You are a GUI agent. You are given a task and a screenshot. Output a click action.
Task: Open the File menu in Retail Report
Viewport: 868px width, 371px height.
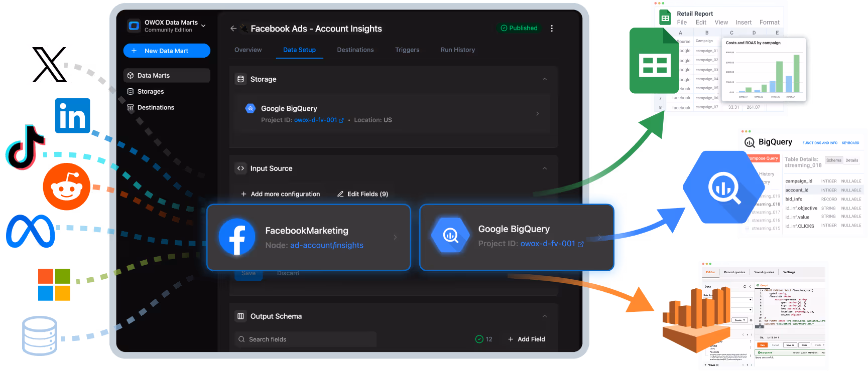point(682,23)
